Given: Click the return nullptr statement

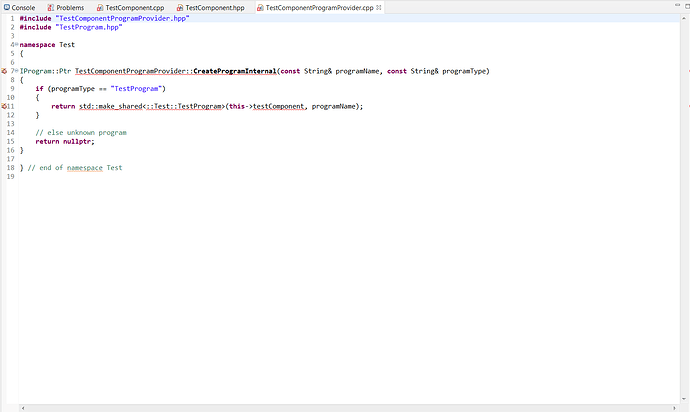Looking at the screenshot, I should pyautogui.click(x=65, y=142).
